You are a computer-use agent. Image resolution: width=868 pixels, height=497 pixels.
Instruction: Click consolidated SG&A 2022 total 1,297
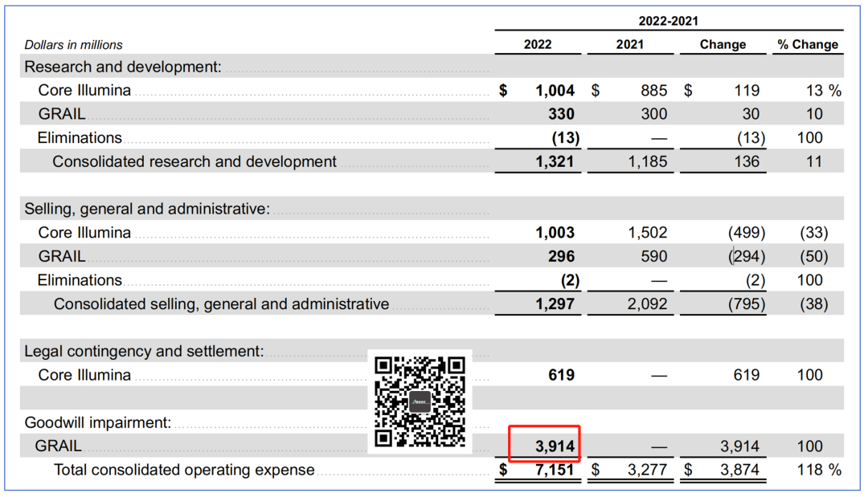(x=555, y=304)
